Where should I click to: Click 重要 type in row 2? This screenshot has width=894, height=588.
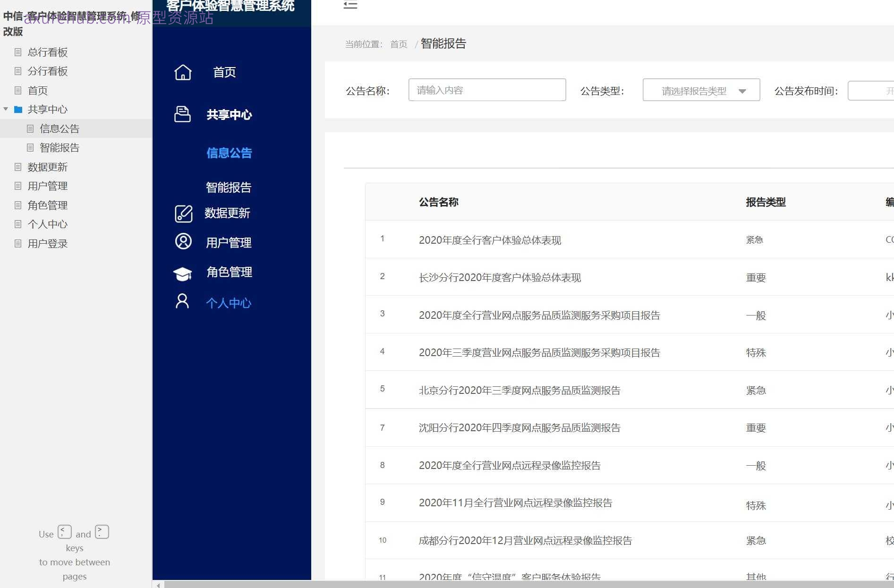coord(756,278)
